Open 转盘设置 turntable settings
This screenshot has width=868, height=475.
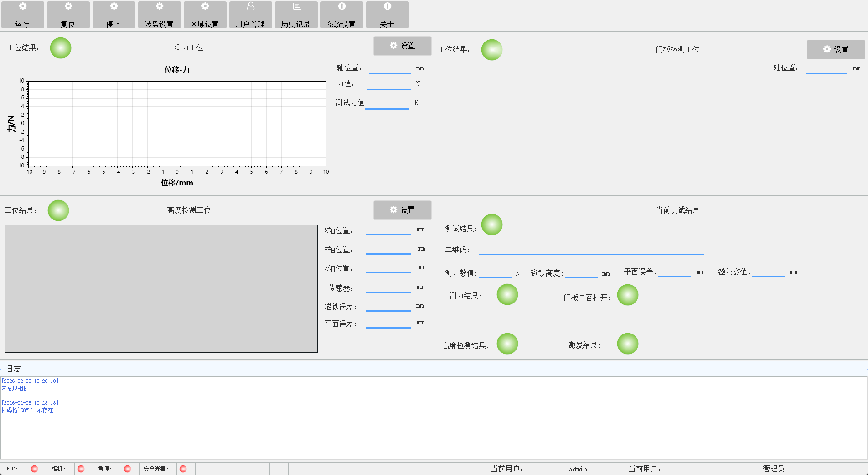click(159, 15)
